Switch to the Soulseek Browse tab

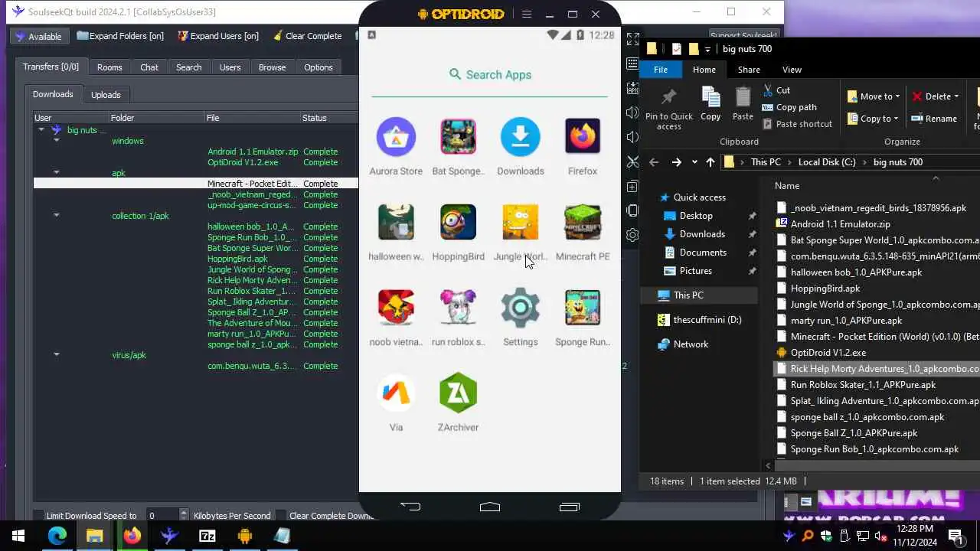[x=272, y=67]
